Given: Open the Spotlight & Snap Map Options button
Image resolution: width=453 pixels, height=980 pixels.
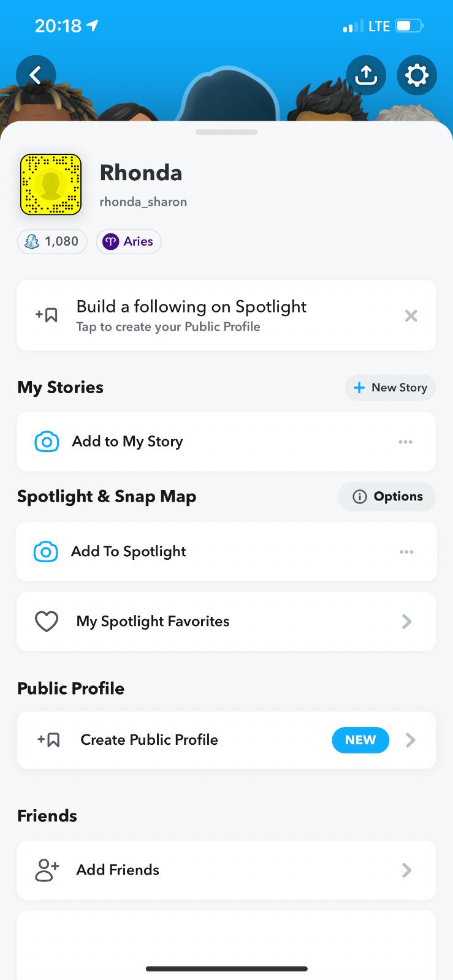Looking at the screenshot, I should pos(387,496).
